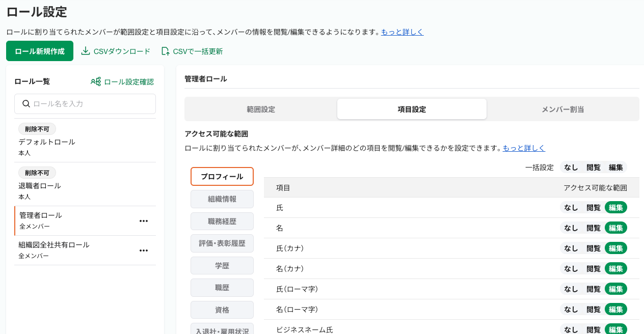Click ロール新規作成 button

(40, 51)
